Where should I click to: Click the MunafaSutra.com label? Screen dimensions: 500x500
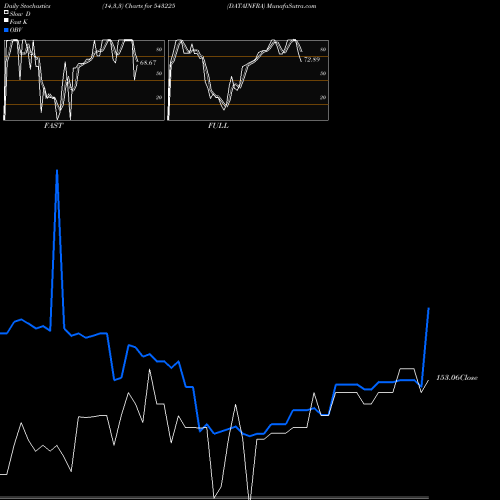[x=291, y=6]
